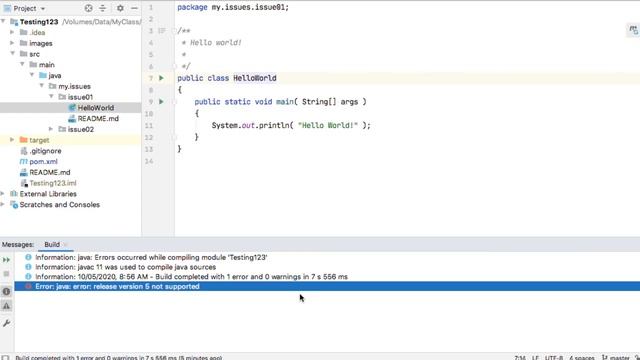Viewport: 640px width, 360px height.
Task: Expand the .idea folder
Action: click(12, 32)
